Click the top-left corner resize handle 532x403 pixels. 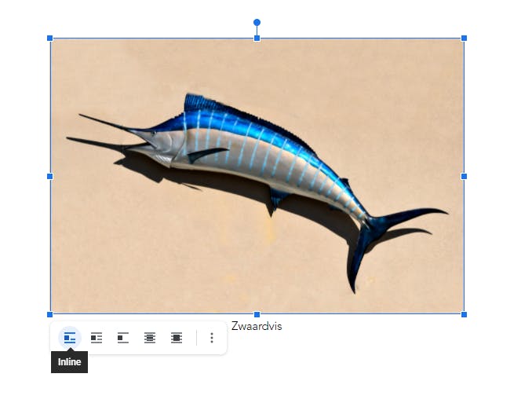pos(50,38)
